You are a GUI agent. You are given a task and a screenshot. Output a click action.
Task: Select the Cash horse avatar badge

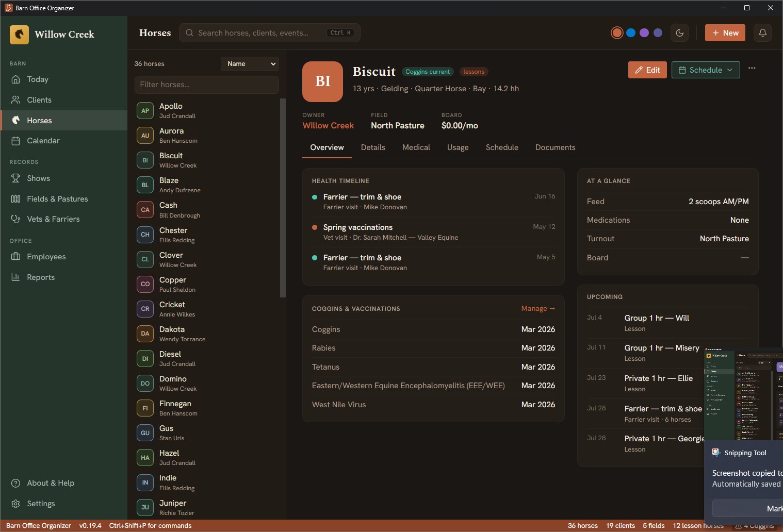[x=145, y=210]
